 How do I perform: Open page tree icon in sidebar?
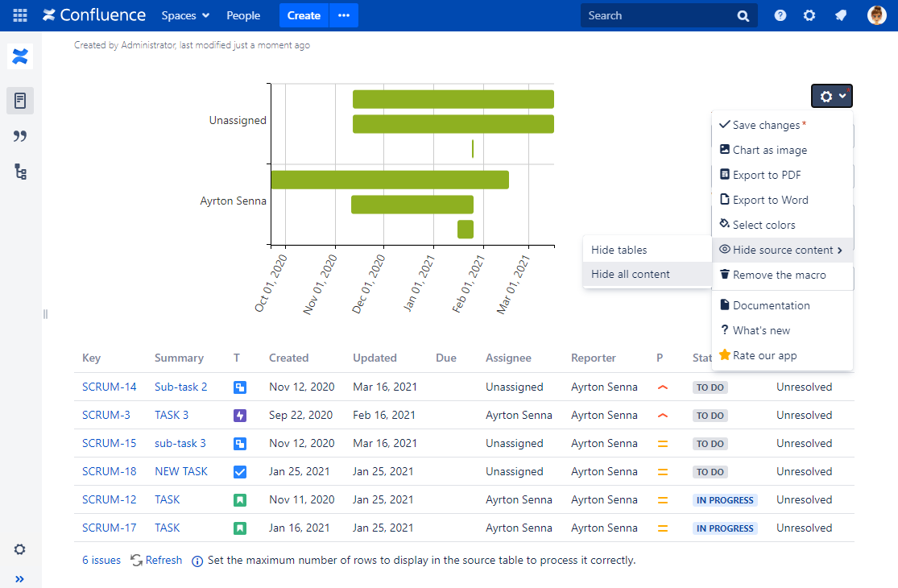coord(20,172)
